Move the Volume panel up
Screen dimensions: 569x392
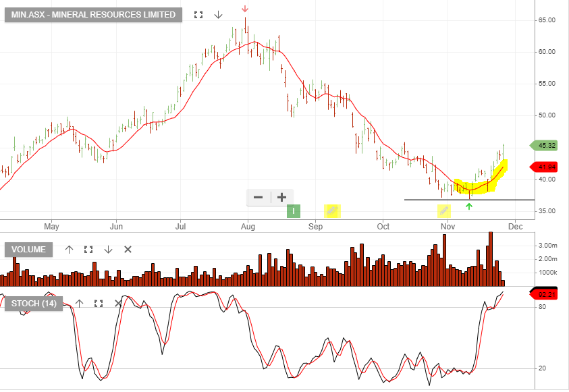click(69, 250)
